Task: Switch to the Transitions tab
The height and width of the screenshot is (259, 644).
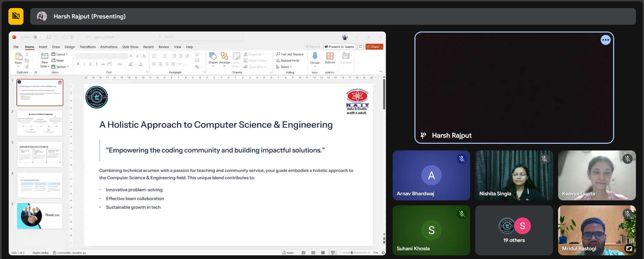Action: pos(88,47)
